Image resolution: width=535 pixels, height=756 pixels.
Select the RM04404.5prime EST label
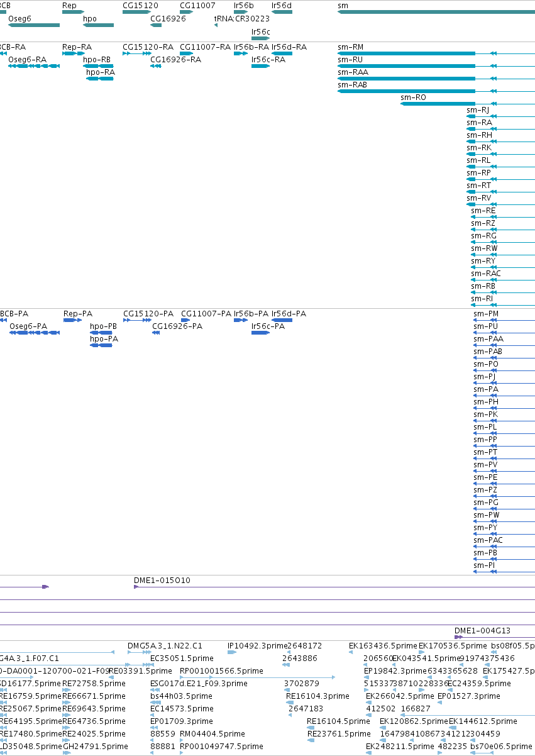(x=212, y=734)
